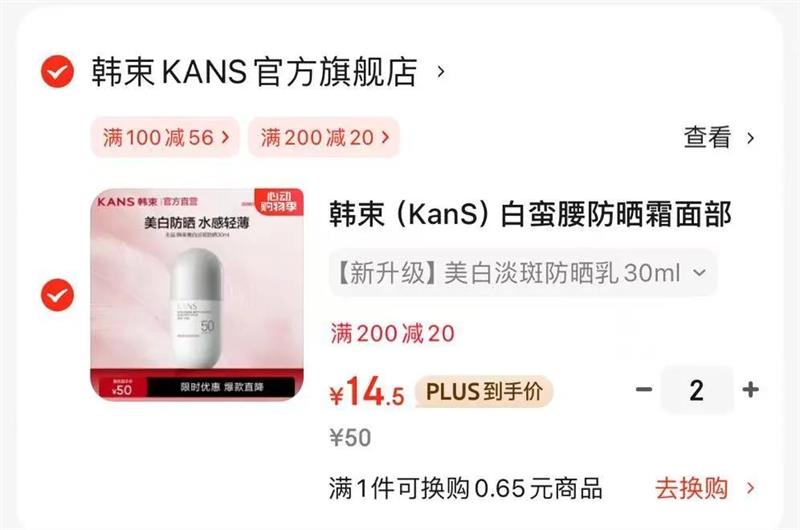This screenshot has width=800, height=530.
Task: Click the quantity field showing 2
Action: coord(697,390)
